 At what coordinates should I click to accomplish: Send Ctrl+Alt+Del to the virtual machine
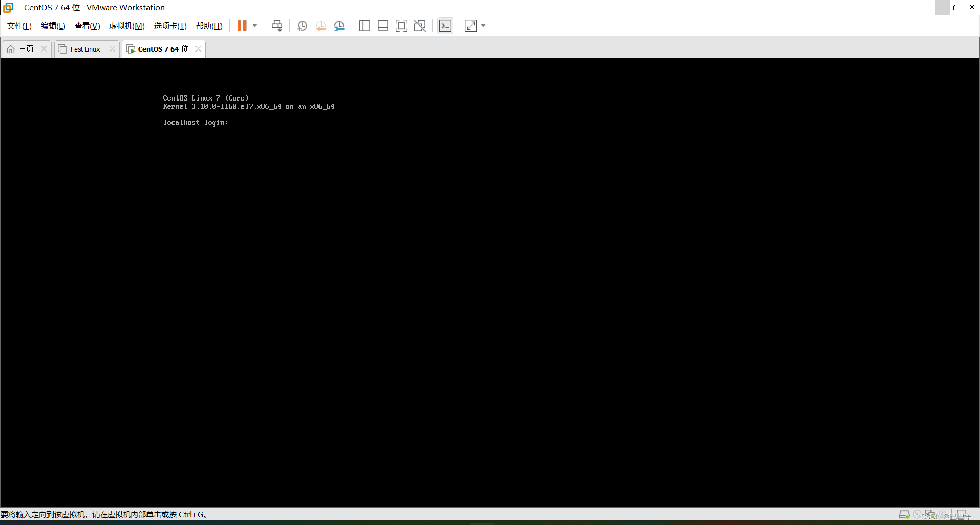coord(276,26)
